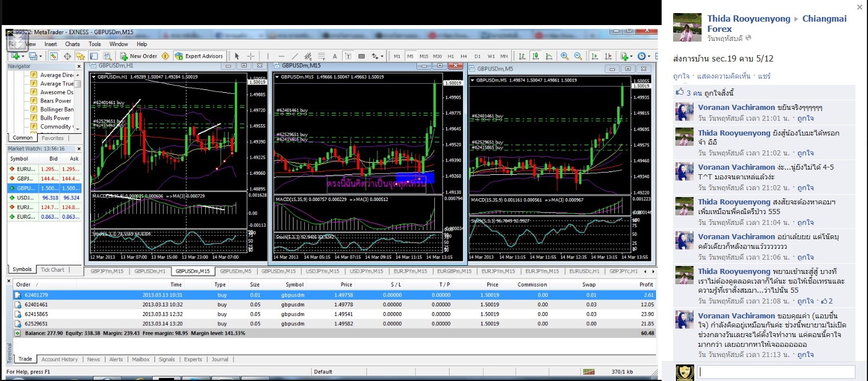
Task: Select the vertical line drawing tool
Action: click(x=267, y=56)
